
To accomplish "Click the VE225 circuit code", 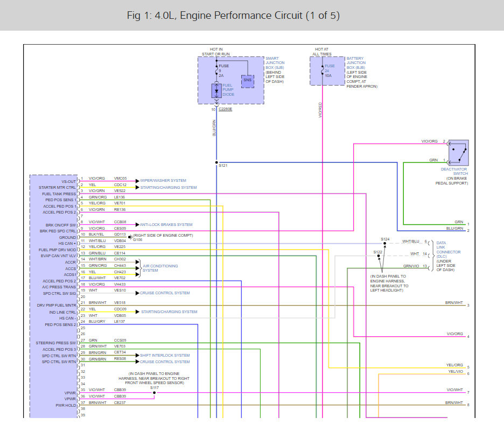I will 120,247.
